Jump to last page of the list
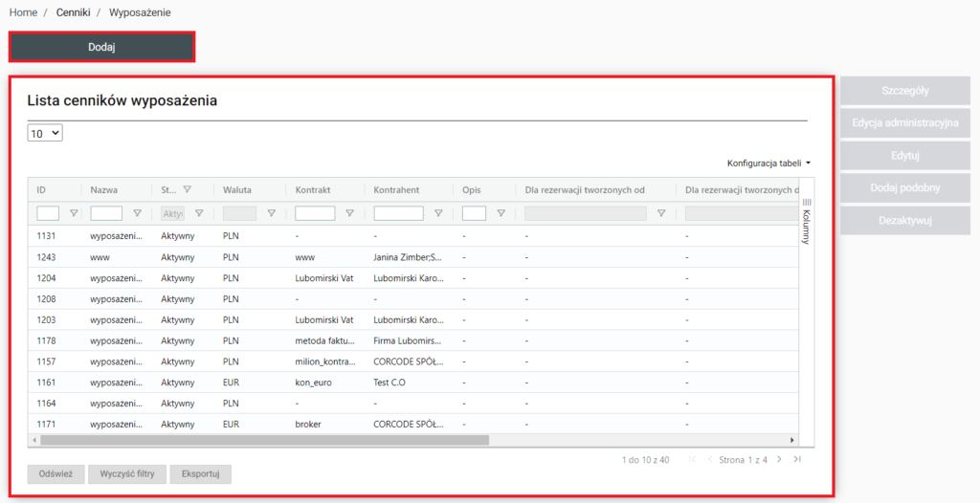The height and width of the screenshot is (503, 980). tap(797, 460)
